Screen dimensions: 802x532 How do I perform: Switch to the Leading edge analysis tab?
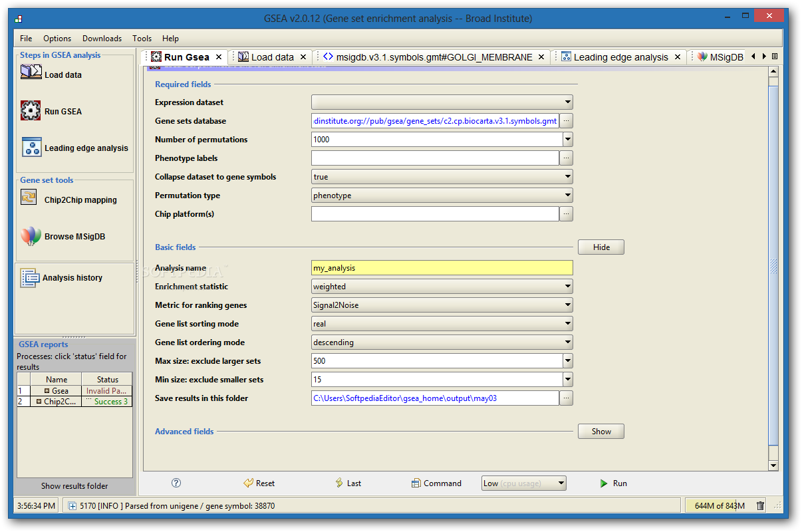click(x=620, y=57)
